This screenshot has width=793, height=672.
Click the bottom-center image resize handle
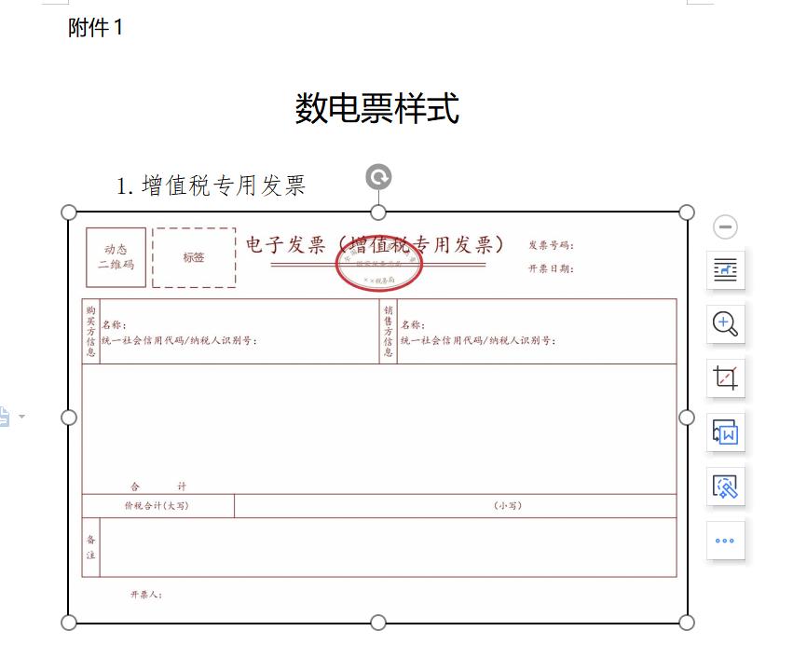point(378,622)
